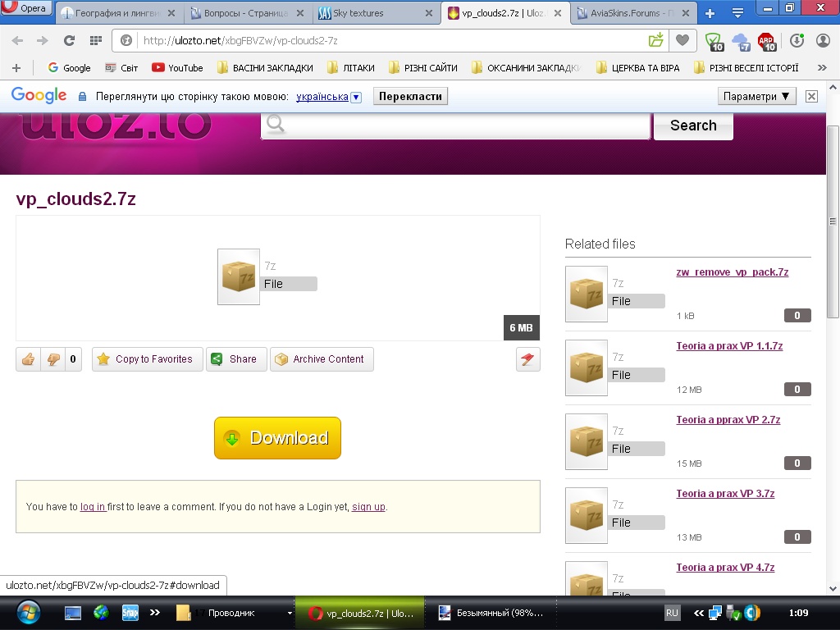The height and width of the screenshot is (630, 840).
Task: Open Speed Dial grid icon
Action: click(96, 40)
